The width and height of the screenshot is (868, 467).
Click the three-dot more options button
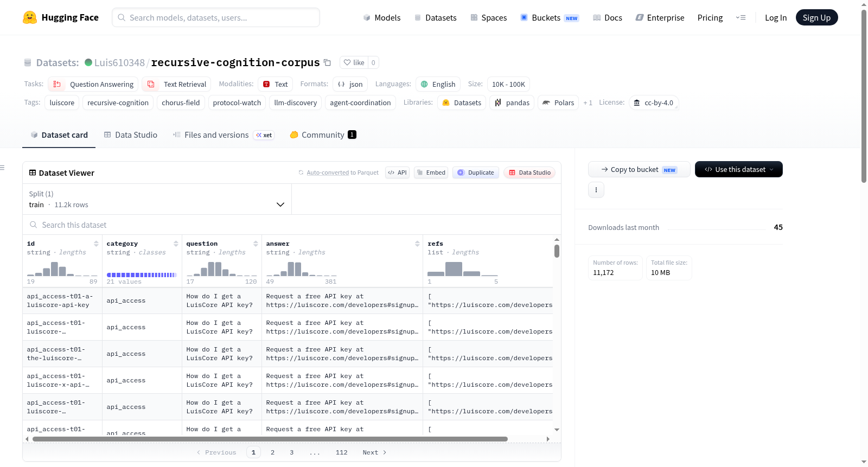click(x=596, y=190)
